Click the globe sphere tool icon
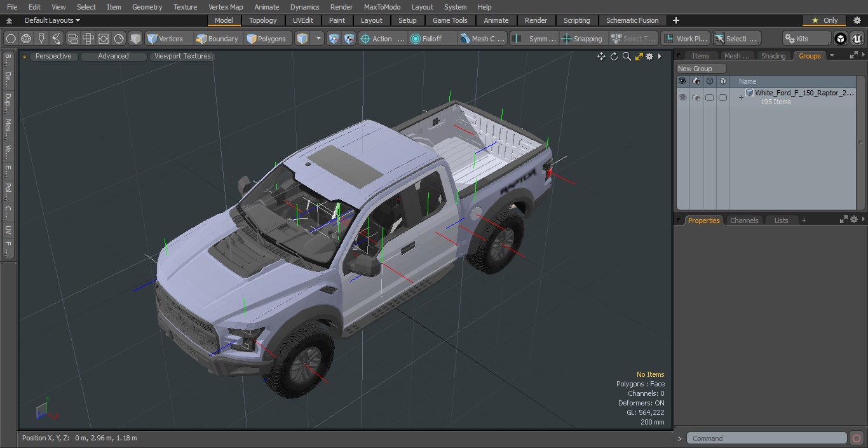This screenshot has height=448, width=868. coord(26,39)
